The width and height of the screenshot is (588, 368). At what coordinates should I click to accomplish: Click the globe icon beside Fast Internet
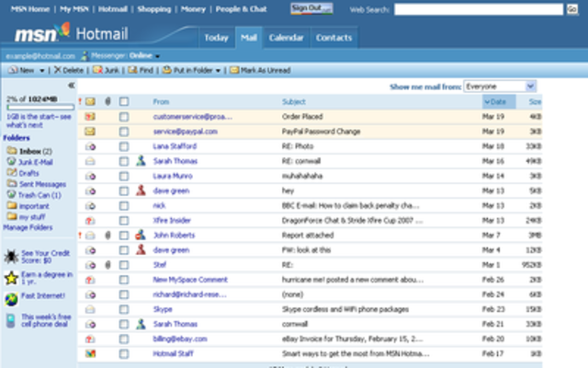point(11,299)
